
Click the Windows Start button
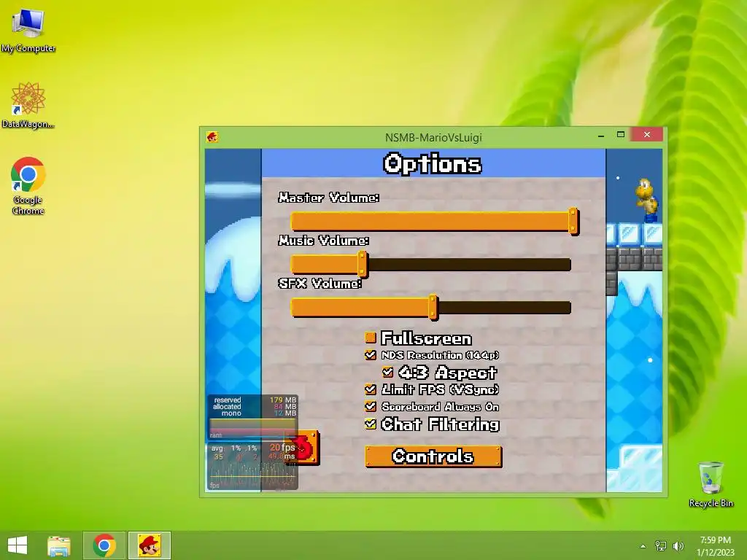[18, 545]
